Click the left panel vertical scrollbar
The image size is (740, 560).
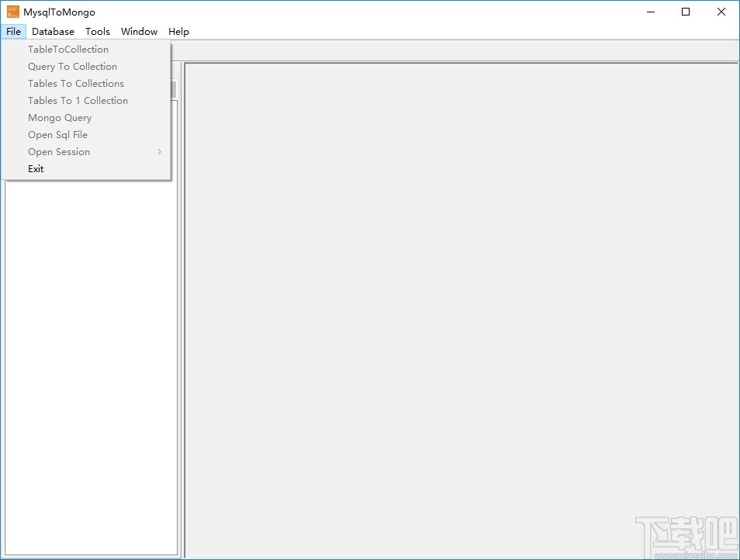pos(172,89)
